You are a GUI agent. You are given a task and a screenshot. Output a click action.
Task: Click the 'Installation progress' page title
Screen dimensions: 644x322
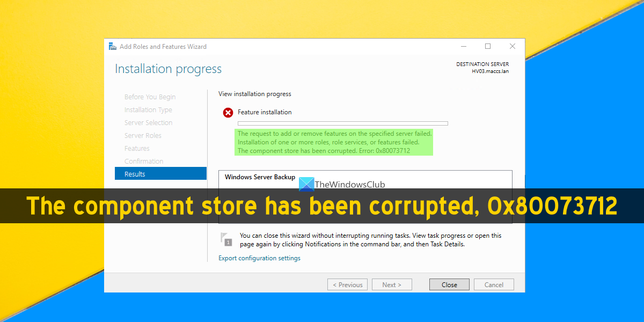pos(168,69)
